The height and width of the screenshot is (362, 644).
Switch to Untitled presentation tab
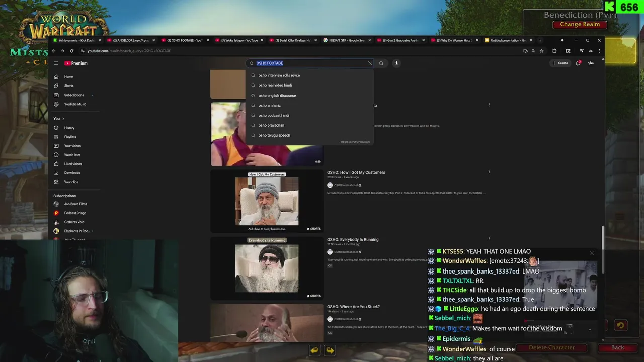(x=508, y=40)
